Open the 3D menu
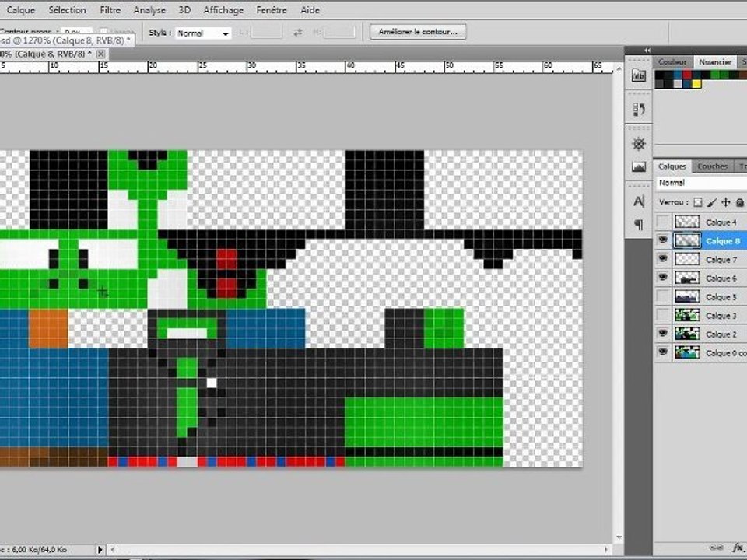The height and width of the screenshot is (560, 747). coord(184,10)
